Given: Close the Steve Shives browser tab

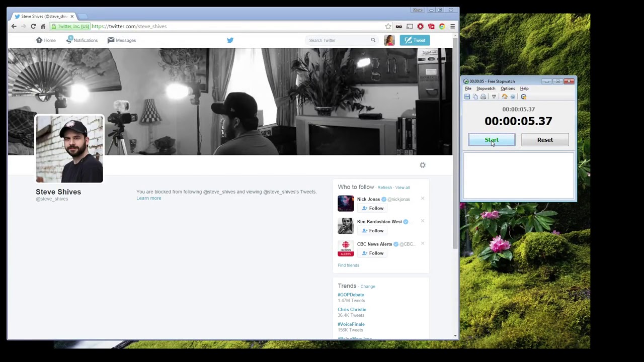Looking at the screenshot, I should point(72,16).
